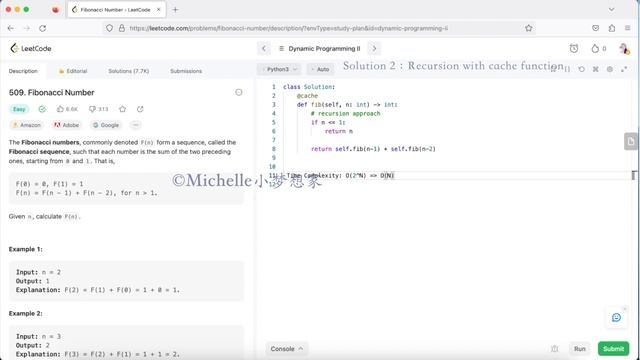Share the problem with share icon
640x360 pixels.
tap(140, 109)
